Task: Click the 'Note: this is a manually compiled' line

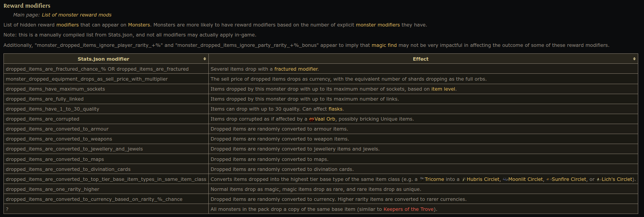Action: click(130, 35)
